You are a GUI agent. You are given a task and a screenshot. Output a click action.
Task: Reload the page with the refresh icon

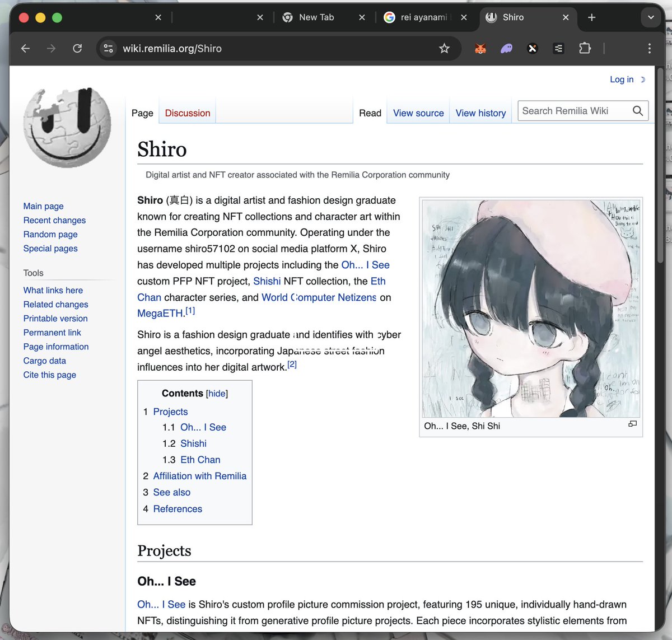pos(77,49)
